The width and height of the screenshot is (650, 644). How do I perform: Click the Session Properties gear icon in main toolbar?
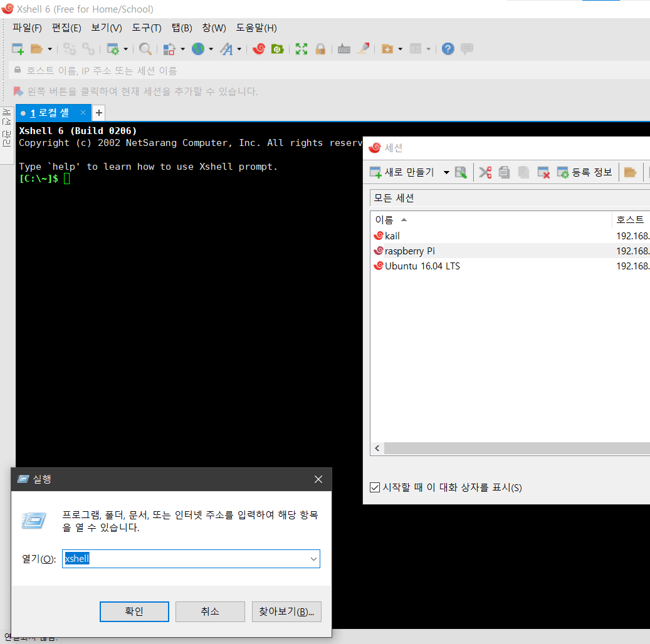[x=113, y=49]
